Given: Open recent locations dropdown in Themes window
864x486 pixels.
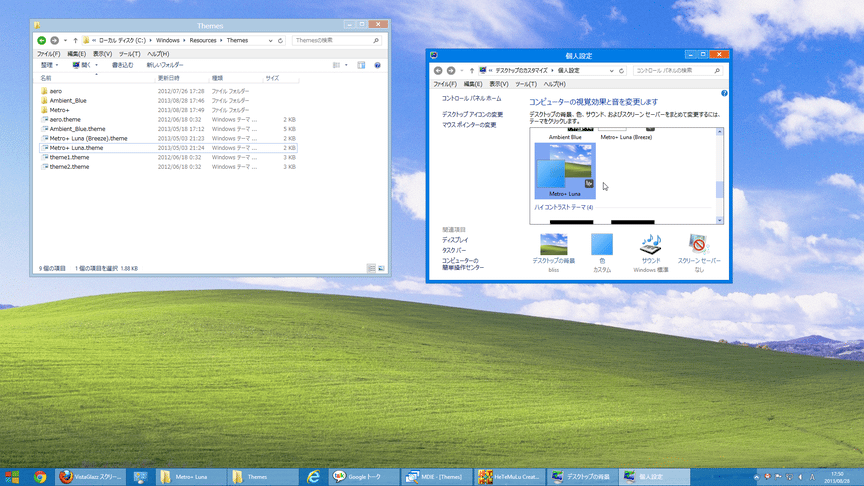Looking at the screenshot, I should coord(65,41).
